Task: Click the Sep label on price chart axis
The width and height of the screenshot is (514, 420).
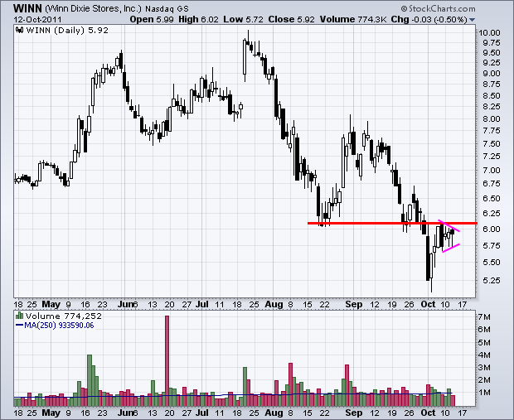Action: (354, 304)
